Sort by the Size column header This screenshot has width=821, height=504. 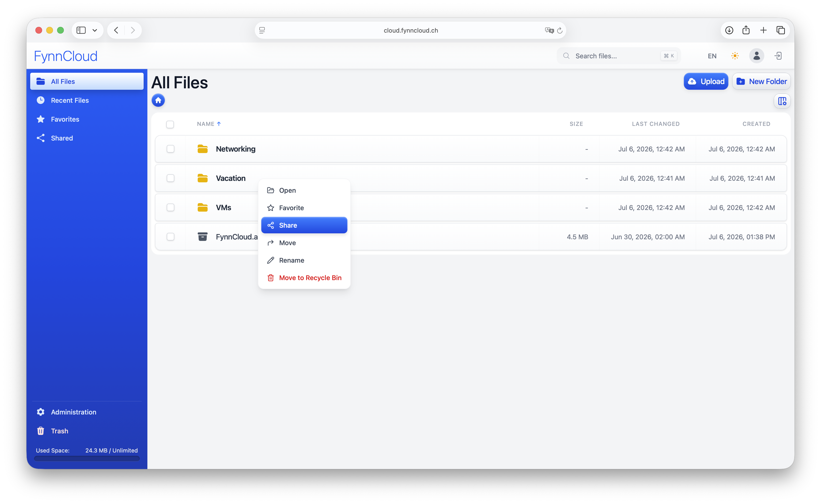(576, 124)
